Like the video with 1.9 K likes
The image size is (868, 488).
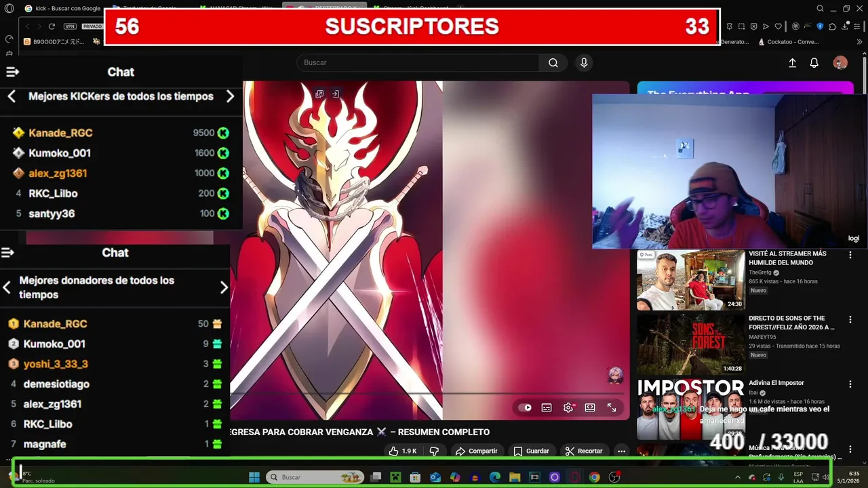[x=402, y=451]
